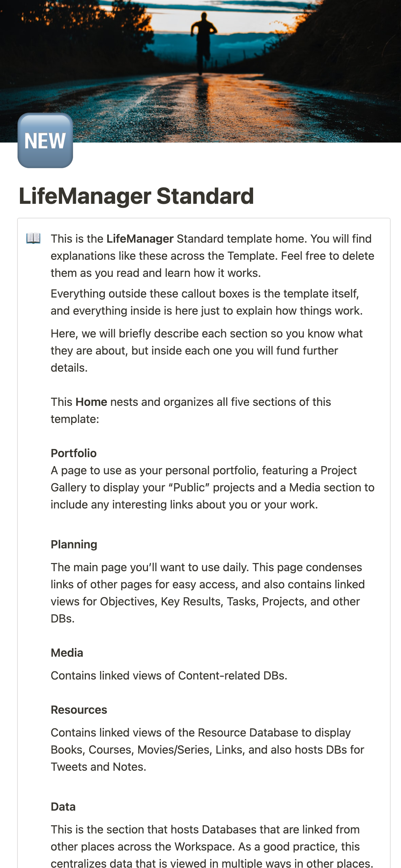The width and height of the screenshot is (401, 868).
Task: Click the Resources description paragraph
Action: pos(207,750)
